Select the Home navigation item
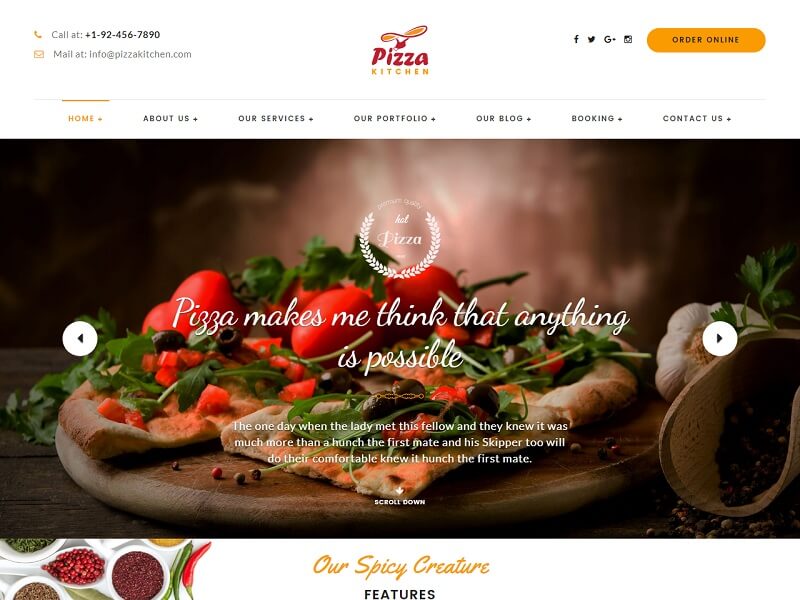This screenshot has width=800, height=600. click(85, 118)
